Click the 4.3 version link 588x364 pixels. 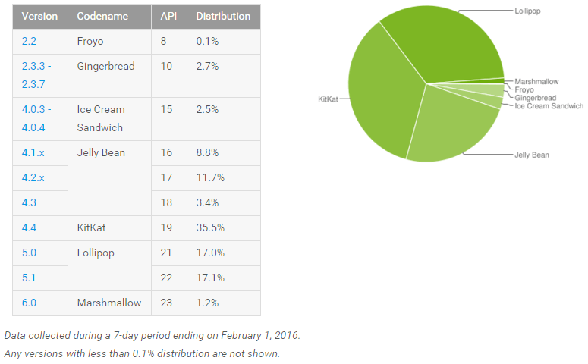(28, 202)
